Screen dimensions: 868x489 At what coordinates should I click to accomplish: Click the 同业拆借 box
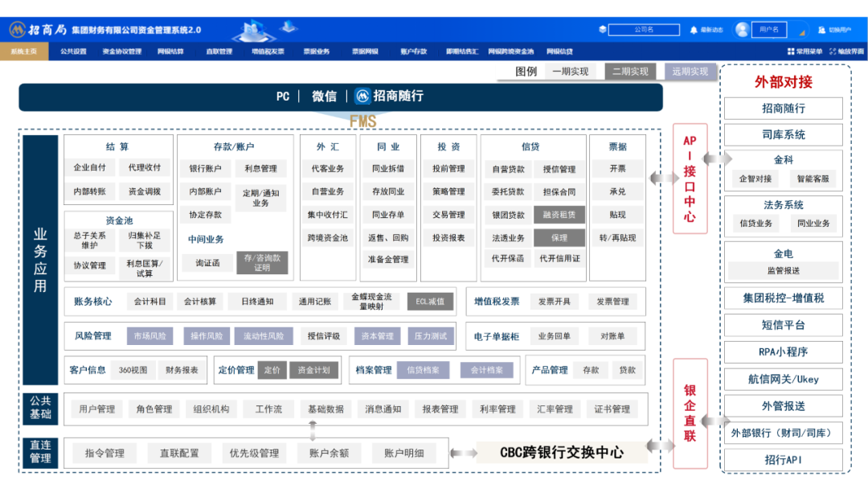click(388, 168)
